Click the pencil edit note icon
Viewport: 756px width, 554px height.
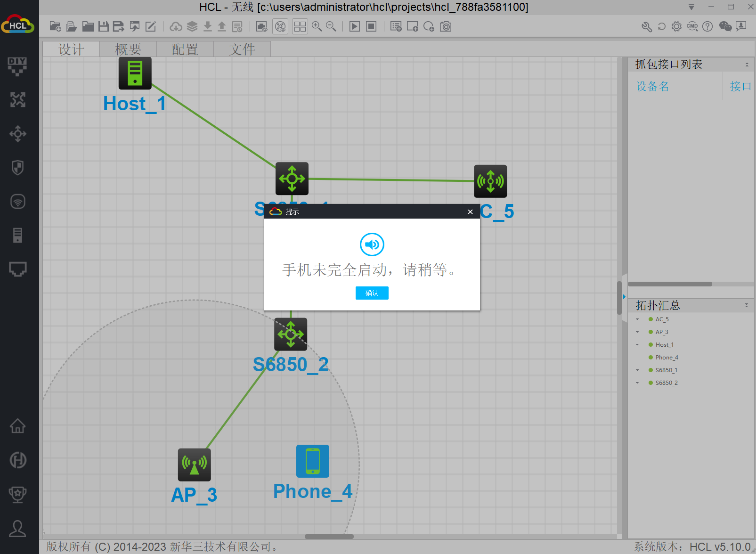(x=151, y=26)
